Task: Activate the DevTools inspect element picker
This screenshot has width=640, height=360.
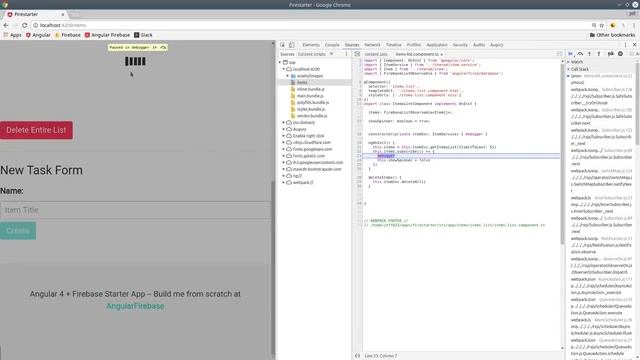Action: [282, 45]
